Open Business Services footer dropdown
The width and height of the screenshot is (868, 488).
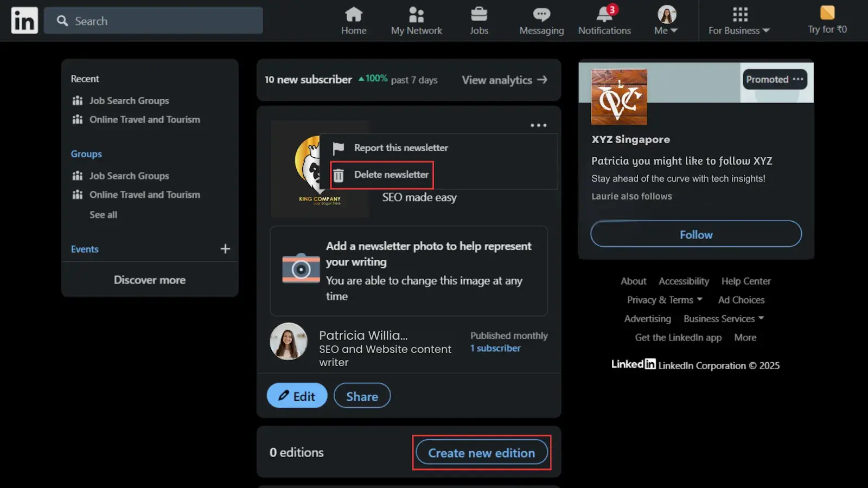tap(724, 319)
